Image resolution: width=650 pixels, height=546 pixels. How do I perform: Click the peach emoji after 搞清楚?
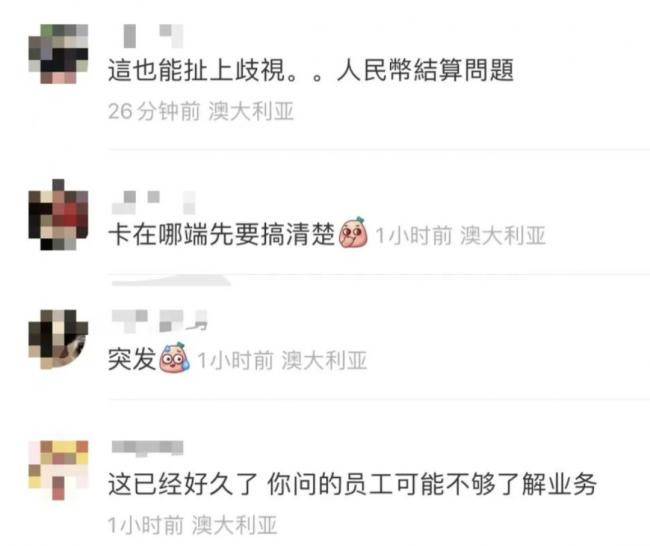(353, 233)
